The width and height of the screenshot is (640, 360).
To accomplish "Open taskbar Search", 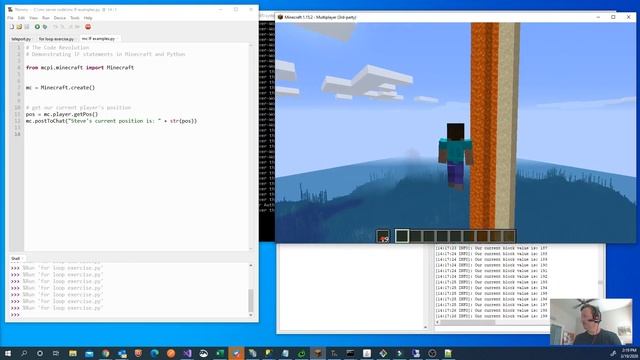I will point(24,353).
